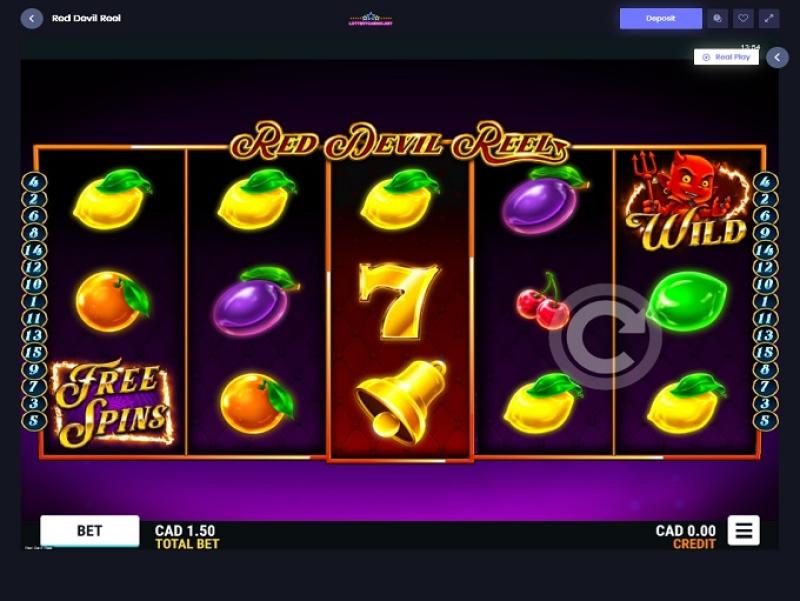
Task: Click the green lime symbol on reel five
Action: click(x=687, y=301)
